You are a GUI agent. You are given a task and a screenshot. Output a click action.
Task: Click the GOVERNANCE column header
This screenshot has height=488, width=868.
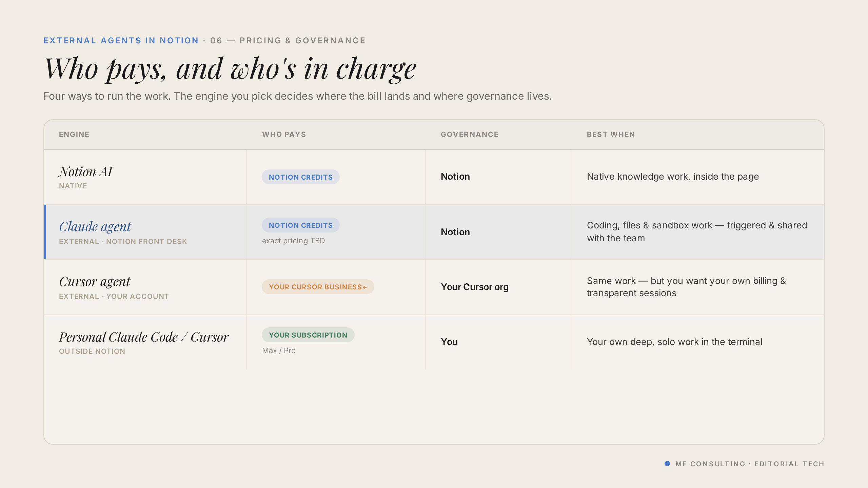pyautogui.click(x=470, y=135)
